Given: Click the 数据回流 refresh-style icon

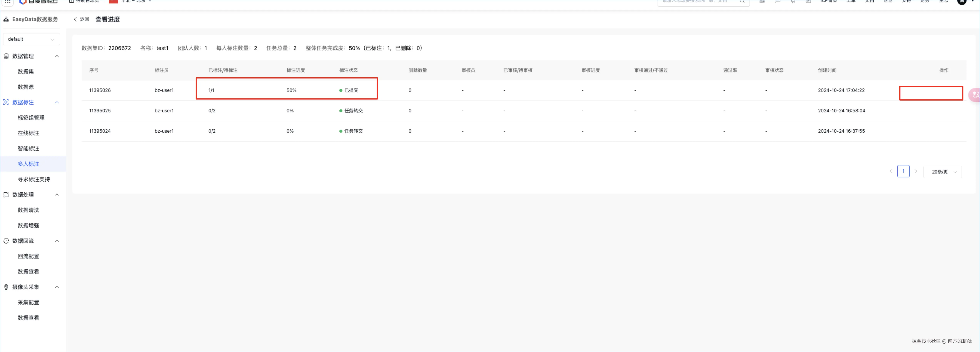Looking at the screenshot, I should (x=6, y=241).
